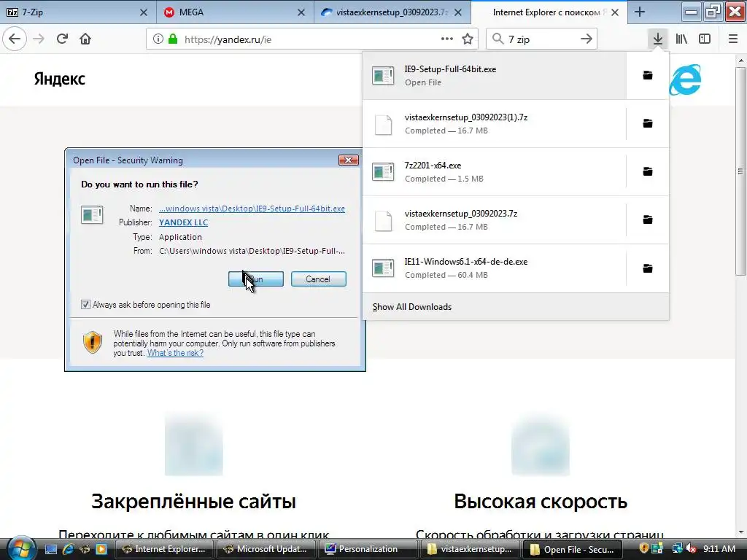Go back with the browser back arrow
The height and width of the screenshot is (560, 747).
pos(15,39)
